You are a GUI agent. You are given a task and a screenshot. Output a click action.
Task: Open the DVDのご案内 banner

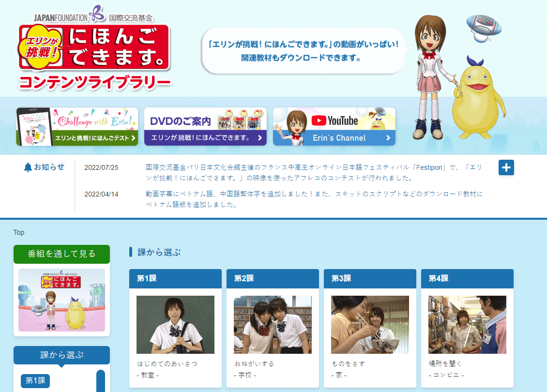(x=205, y=127)
